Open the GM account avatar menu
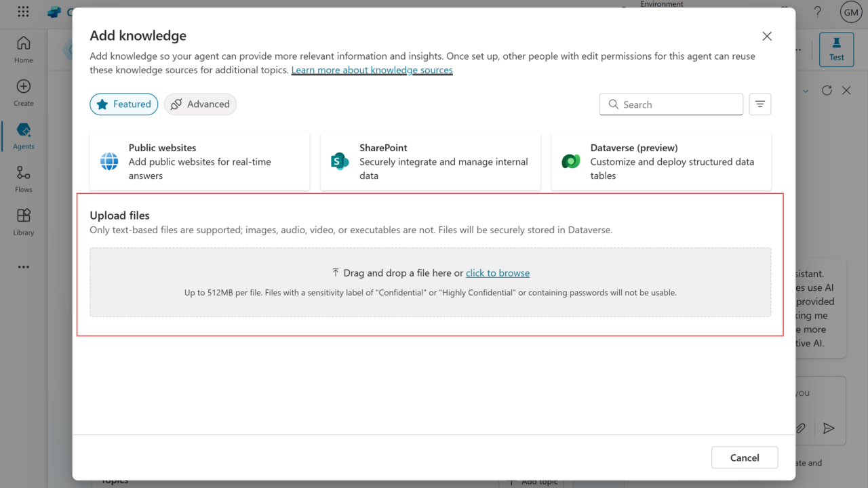The width and height of the screenshot is (868, 488). point(850,12)
